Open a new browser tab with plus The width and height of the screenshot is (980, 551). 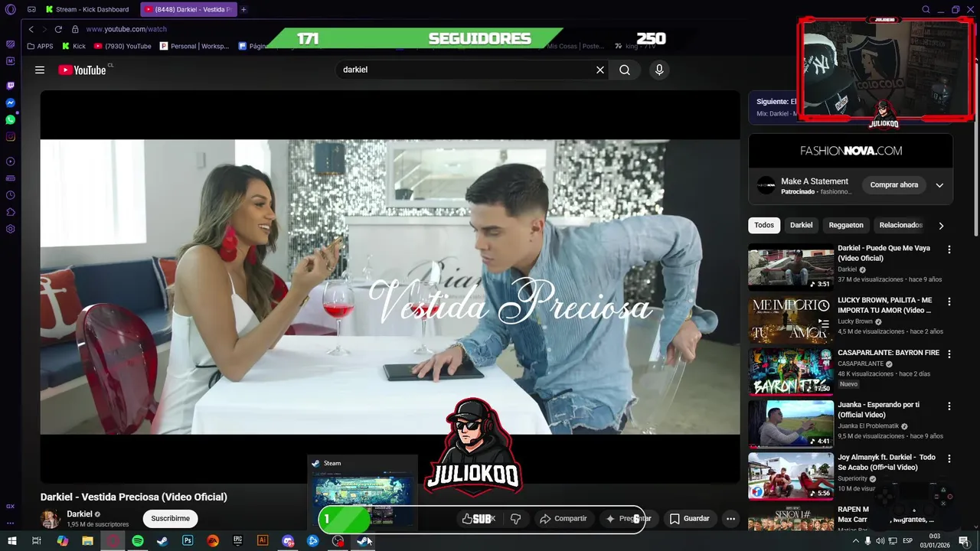pyautogui.click(x=243, y=9)
